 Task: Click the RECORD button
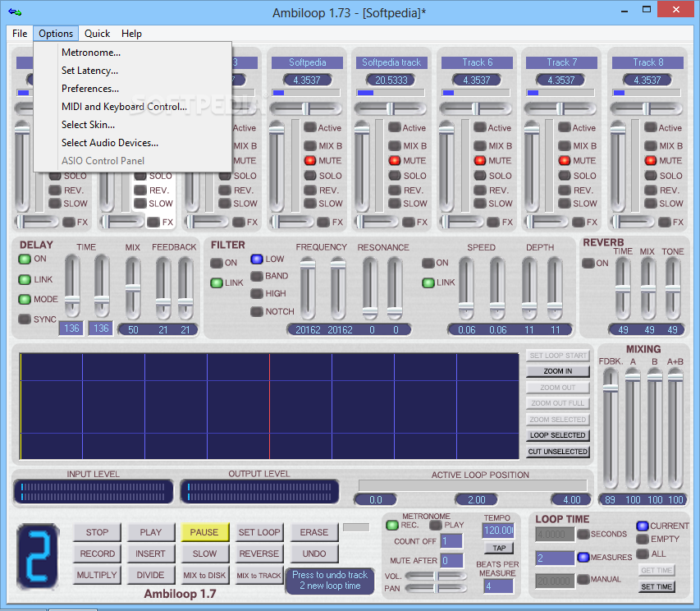point(97,554)
